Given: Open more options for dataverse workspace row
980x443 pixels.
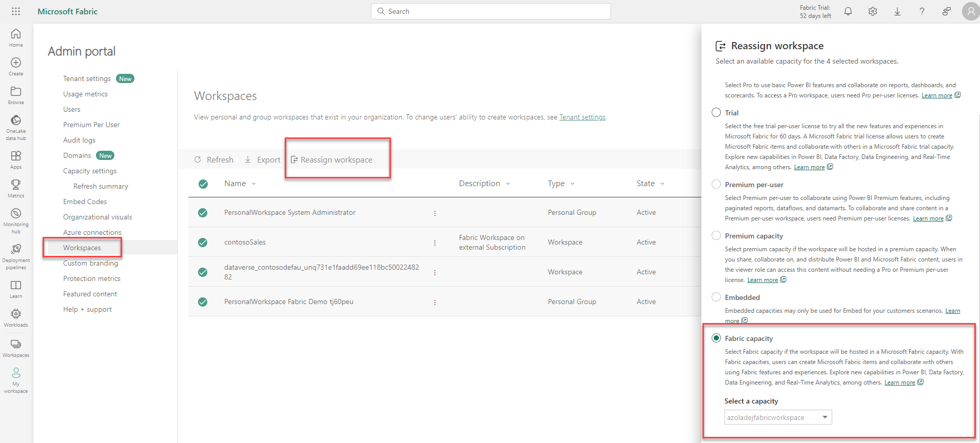Looking at the screenshot, I should click(x=435, y=273).
